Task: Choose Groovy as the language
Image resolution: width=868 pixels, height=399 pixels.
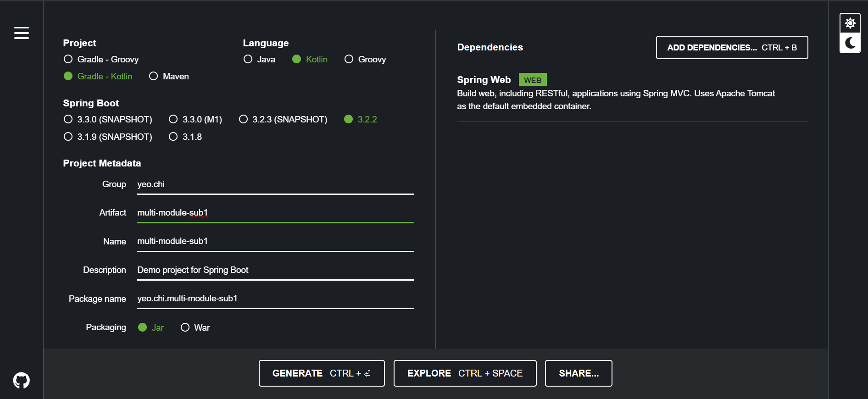Action: [365, 59]
